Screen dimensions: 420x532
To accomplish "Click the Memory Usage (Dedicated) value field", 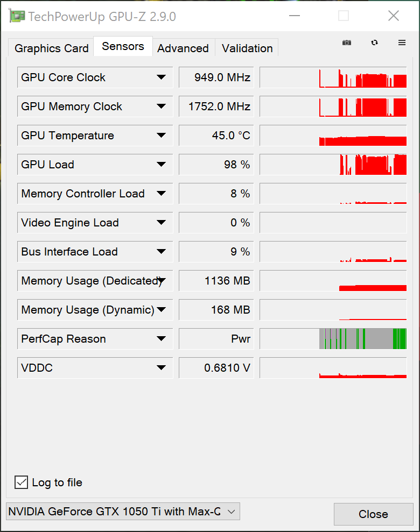I will [x=216, y=281].
